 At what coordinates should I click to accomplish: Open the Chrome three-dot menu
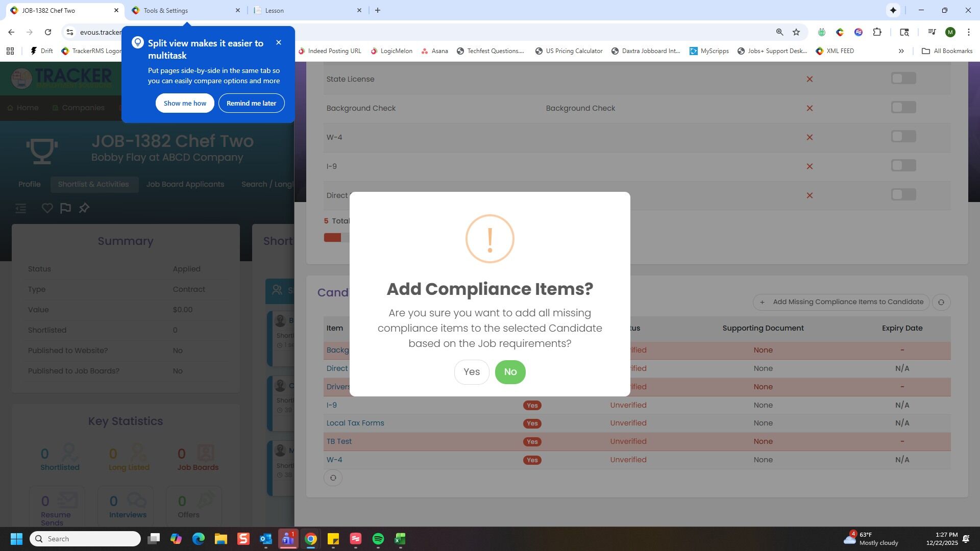coord(968,32)
